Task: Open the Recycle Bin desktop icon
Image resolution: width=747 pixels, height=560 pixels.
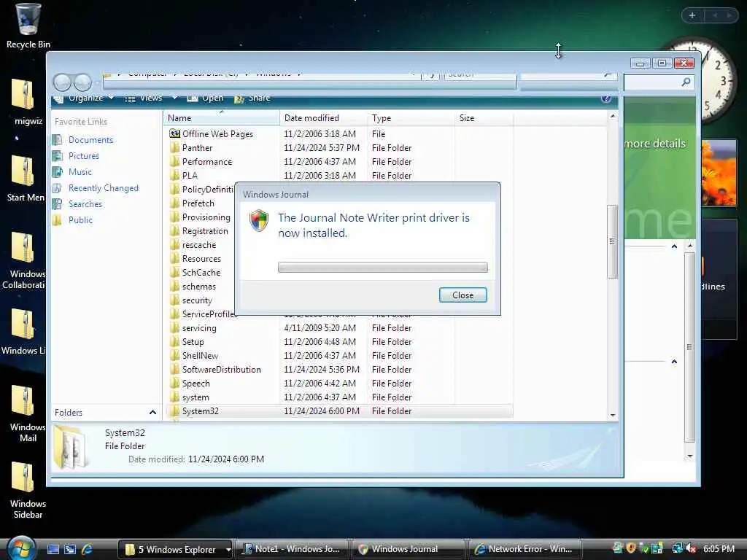Action: click(x=28, y=26)
